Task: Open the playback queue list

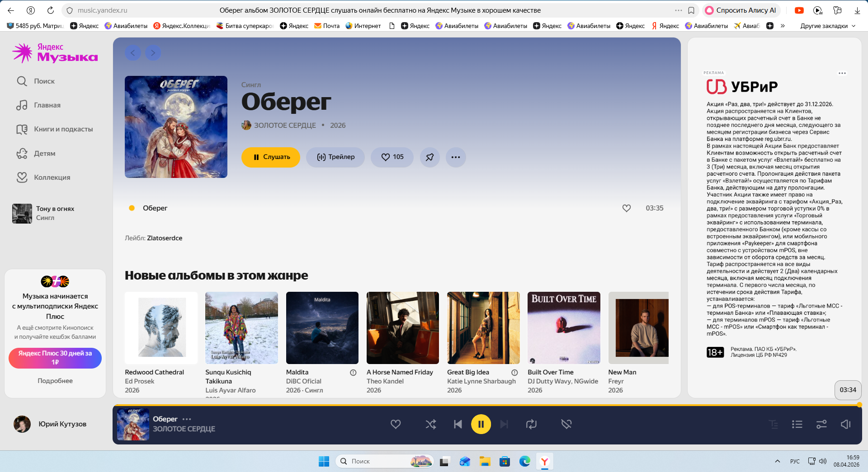Action: coord(797,424)
